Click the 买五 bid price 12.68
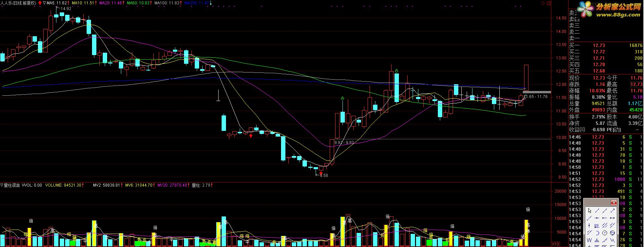Screen dimensions: 644x247 pos(599,71)
